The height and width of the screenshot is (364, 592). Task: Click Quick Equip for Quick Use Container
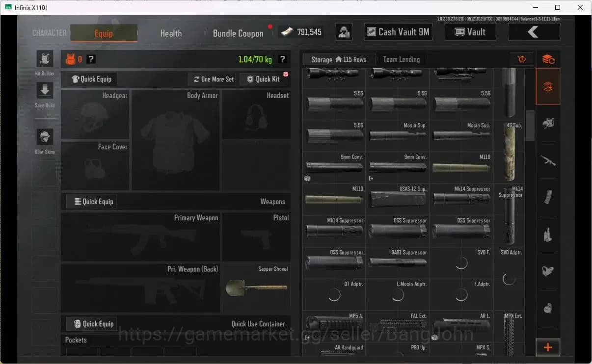[92, 324]
